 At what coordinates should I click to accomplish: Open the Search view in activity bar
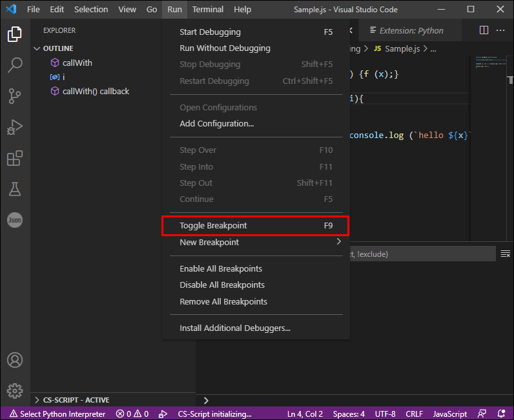[15, 65]
